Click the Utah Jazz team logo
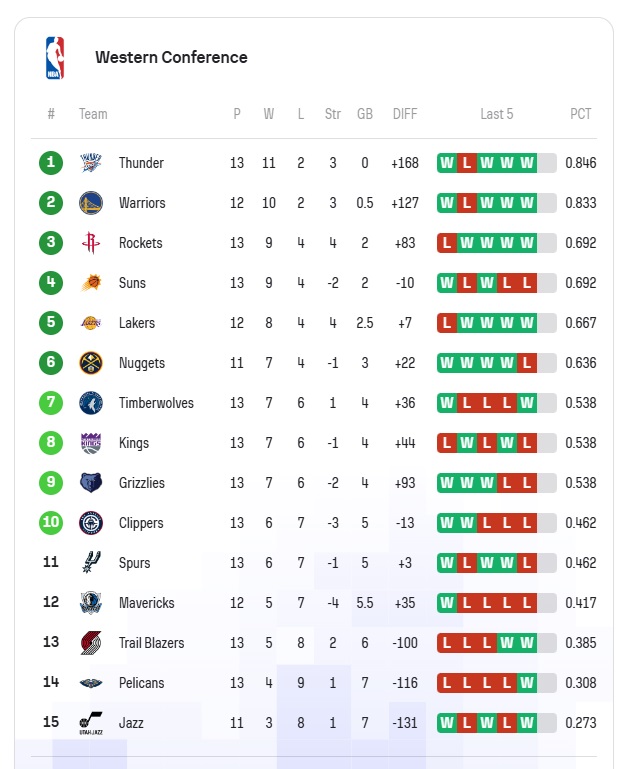 [x=91, y=723]
